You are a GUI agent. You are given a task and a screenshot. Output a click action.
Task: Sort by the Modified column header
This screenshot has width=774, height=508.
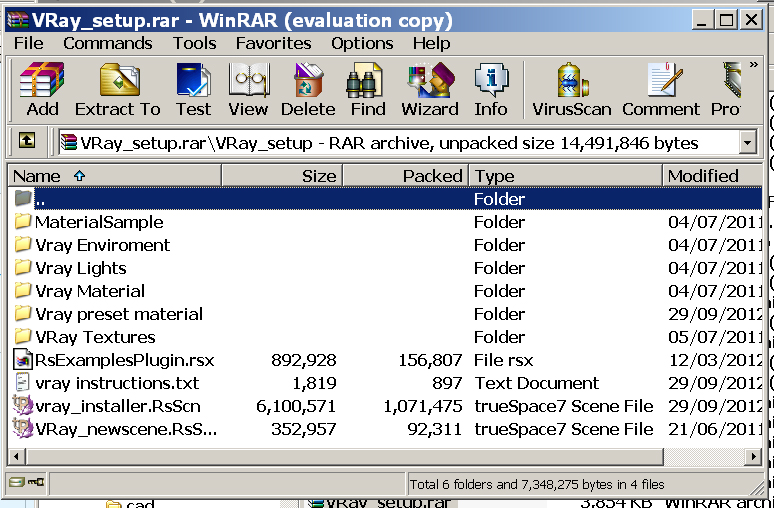click(x=712, y=176)
